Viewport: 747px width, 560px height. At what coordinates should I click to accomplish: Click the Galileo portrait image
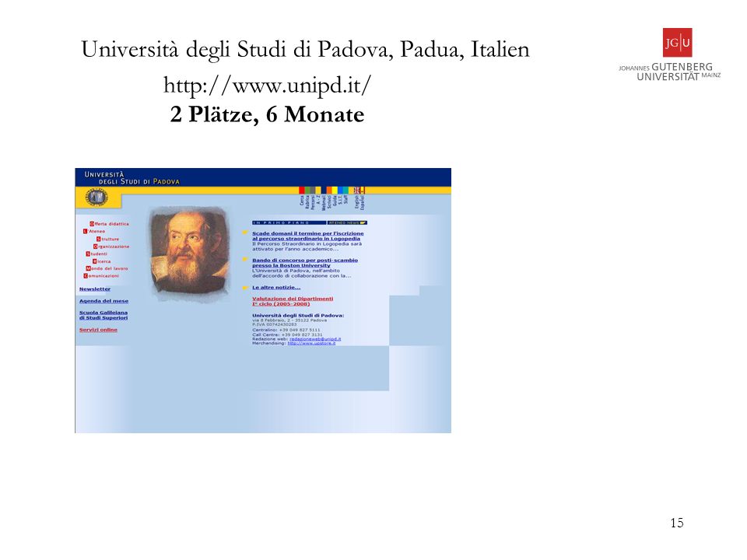(x=189, y=253)
